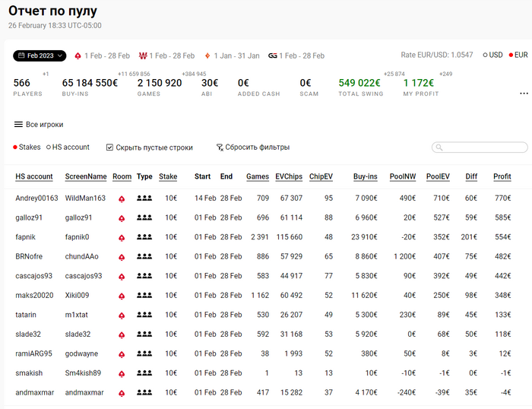Open the Feb 2023 month dropdown
This screenshot has height=409, width=532.
(x=40, y=55)
